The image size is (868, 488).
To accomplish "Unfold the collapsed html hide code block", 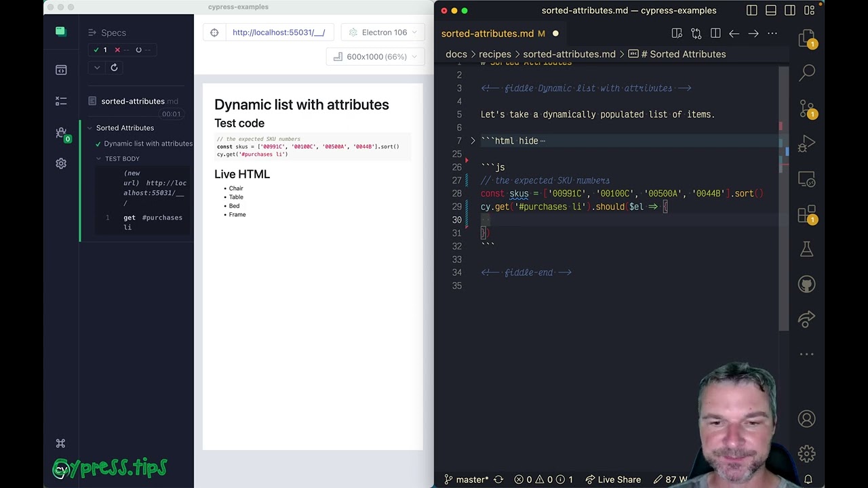I will [473, 141].
